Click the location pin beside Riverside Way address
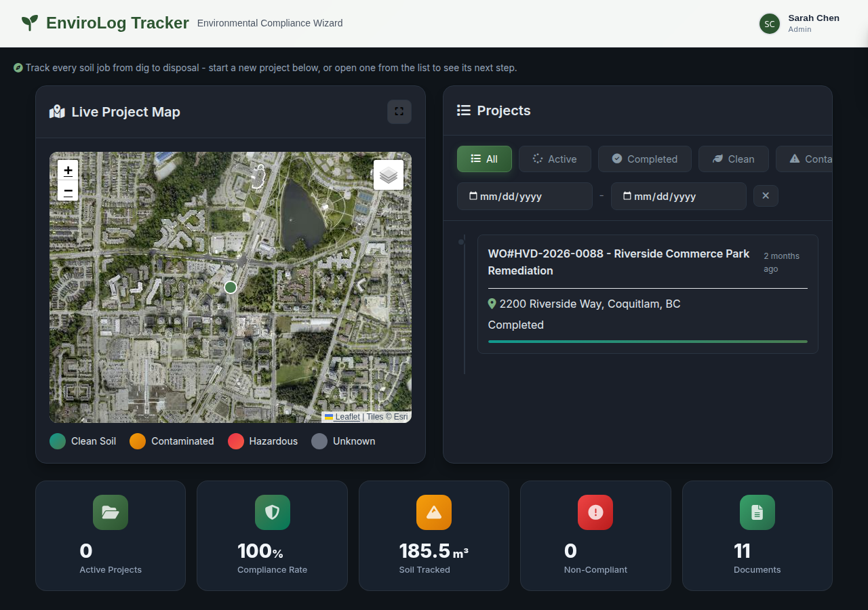 click(492, 304)
